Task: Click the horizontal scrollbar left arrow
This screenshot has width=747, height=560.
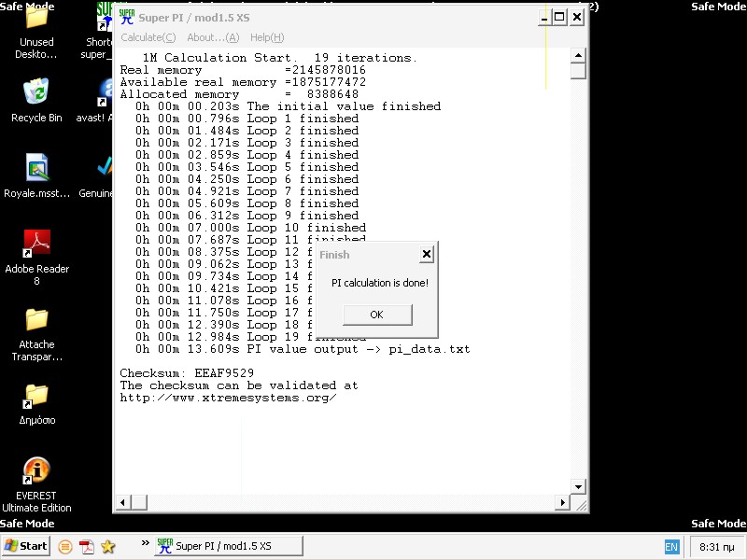Action: (123, 502)
